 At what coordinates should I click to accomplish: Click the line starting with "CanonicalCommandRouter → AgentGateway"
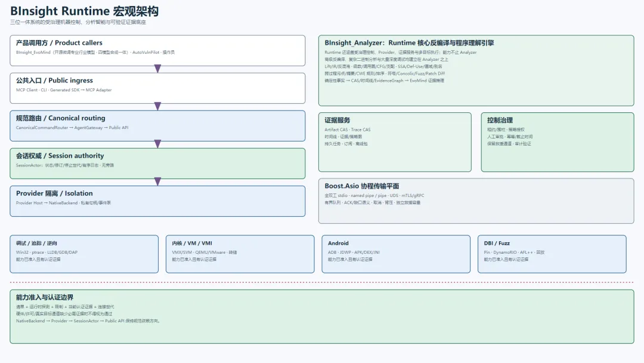[x=72, y=128]
